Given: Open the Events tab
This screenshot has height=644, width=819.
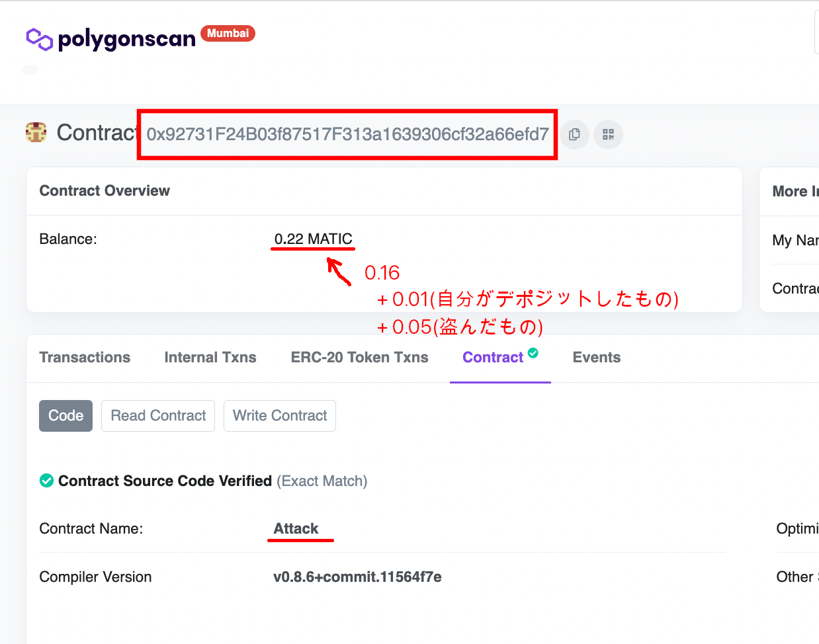Looking at the screenshot, I should coord(597,358).
